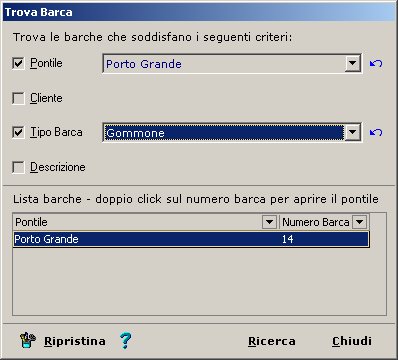Click the Numero Barca column header
This screenshot has width=398, height=360.
point(315,222)
